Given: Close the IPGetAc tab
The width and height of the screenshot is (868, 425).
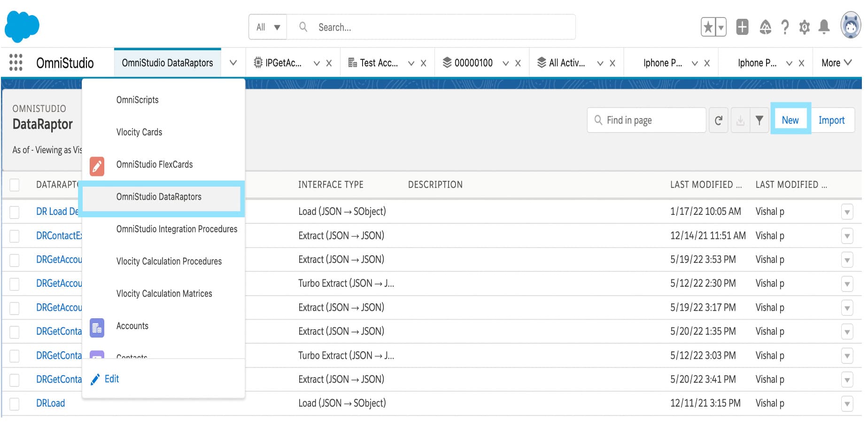Looking at the screenshot, I should (329, 63).
